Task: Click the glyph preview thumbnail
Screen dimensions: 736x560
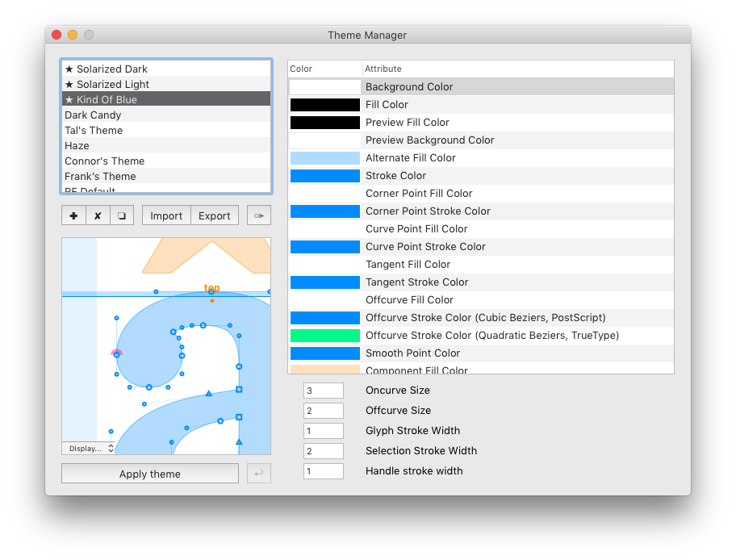Action: (166, 346)
